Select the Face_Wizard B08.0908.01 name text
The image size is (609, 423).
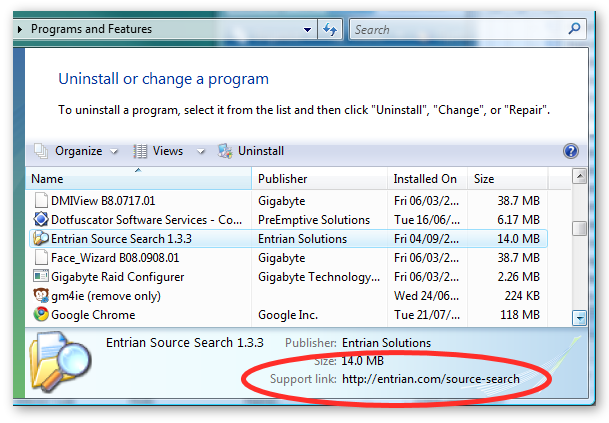pyautogui.click(x=115, y=258)
